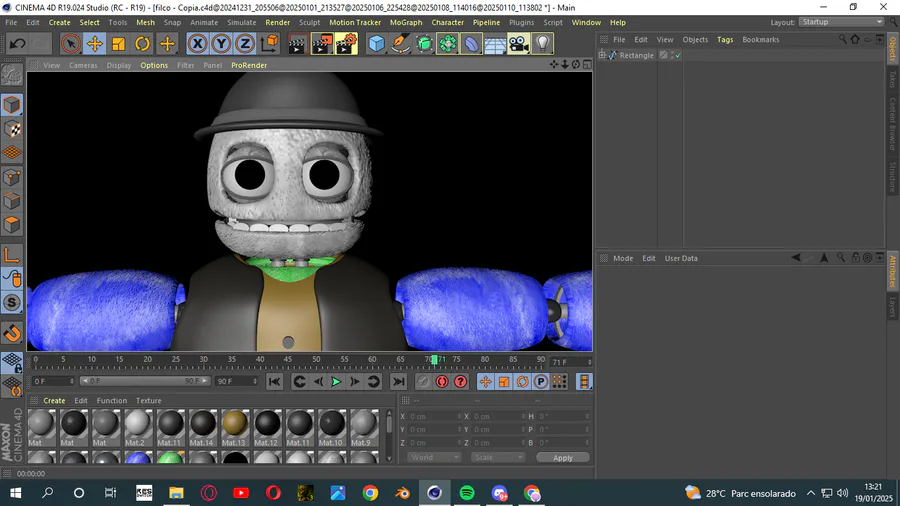Click the material manager vertical scrollbar

[x=390, y=435]
